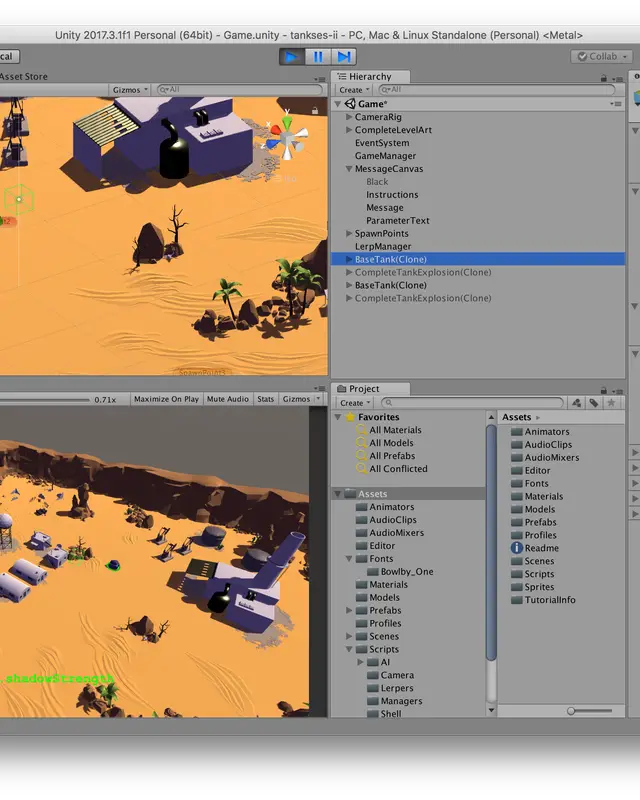Select LerpManager in Hierarchy
Viewport: 640px width, 800px height.
pyautogui.click(x=383, y=246)
